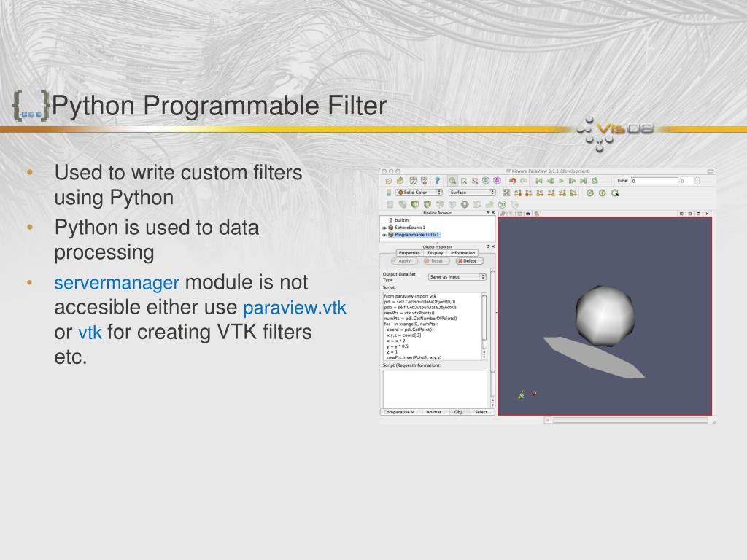Click the Group Datasets filter icon

pyautogui.click(x=502, y=204)
